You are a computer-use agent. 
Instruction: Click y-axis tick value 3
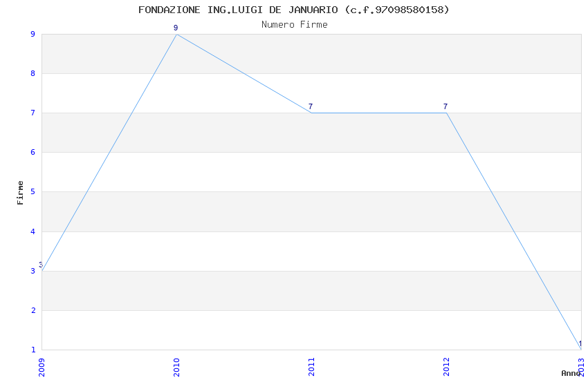tap(33, 271)
